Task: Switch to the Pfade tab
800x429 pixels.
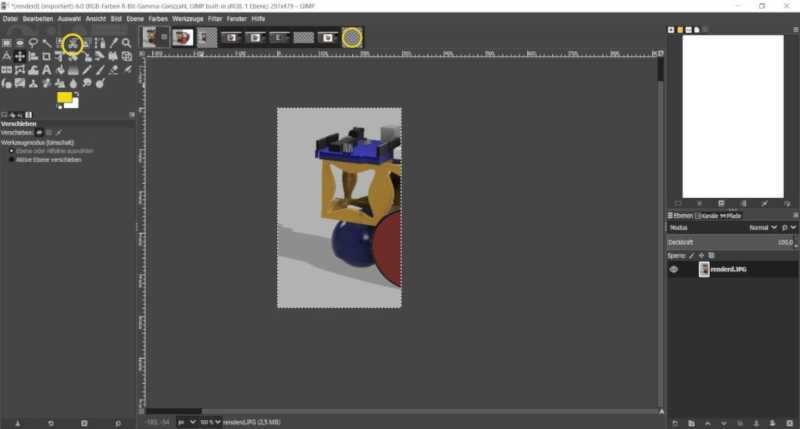Action: 731,216
